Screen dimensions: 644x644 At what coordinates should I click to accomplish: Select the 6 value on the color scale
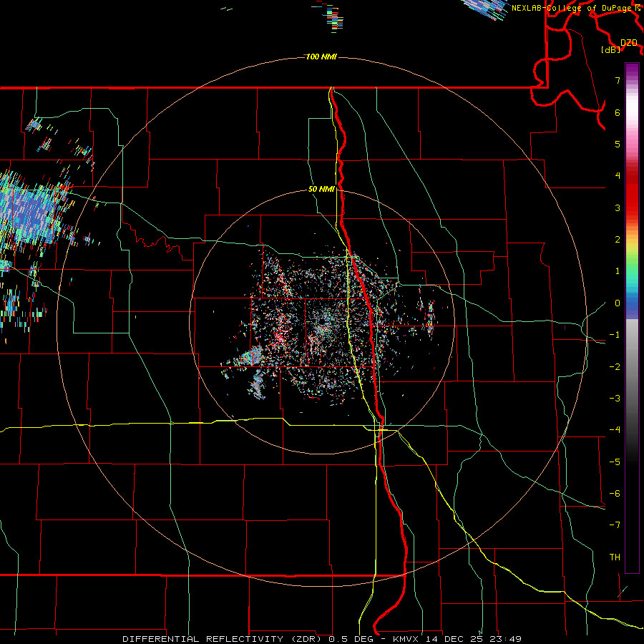point(618,112)
